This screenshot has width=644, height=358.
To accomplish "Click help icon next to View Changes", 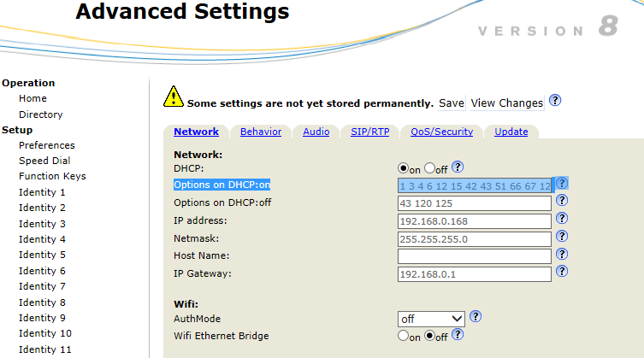I will pos(555,101).
